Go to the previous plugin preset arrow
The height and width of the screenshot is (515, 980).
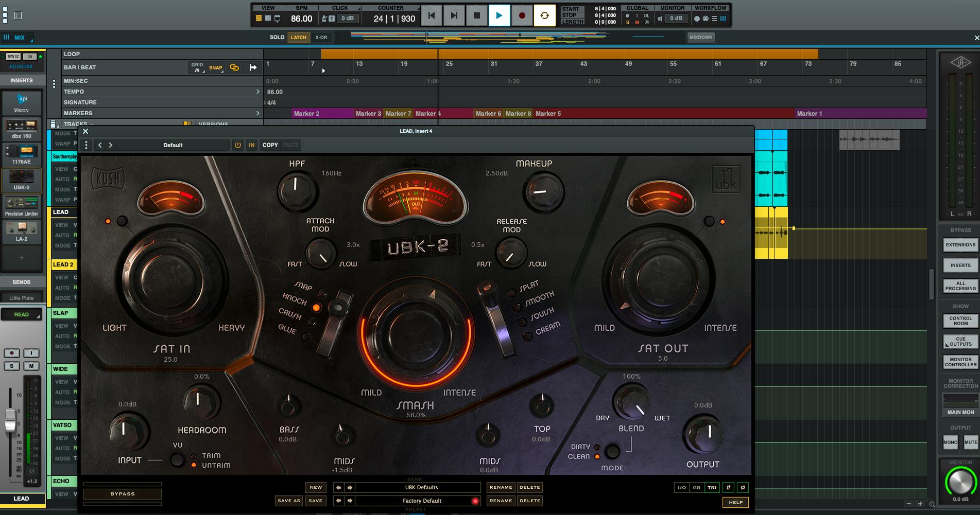click(100, 145)
